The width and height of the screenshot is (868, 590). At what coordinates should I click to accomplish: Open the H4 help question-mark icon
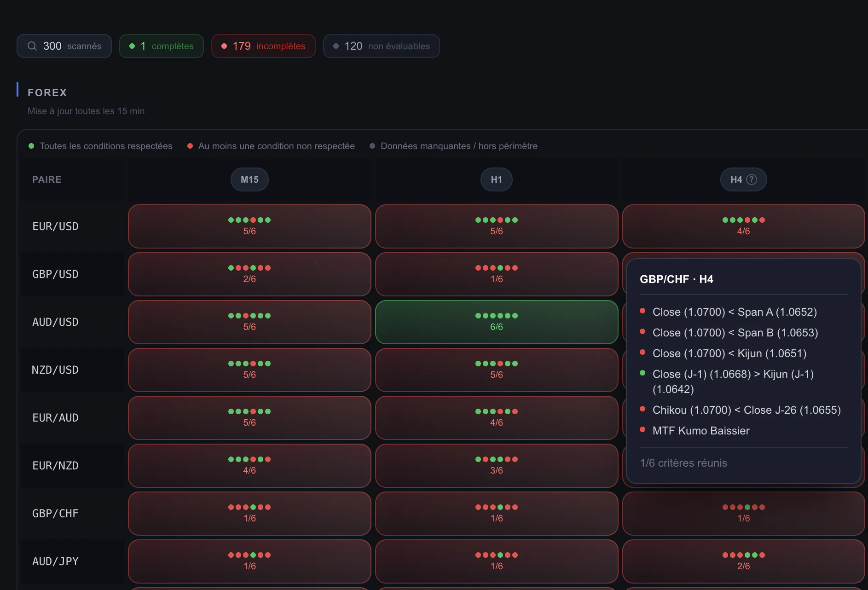(x=752, y=179)
